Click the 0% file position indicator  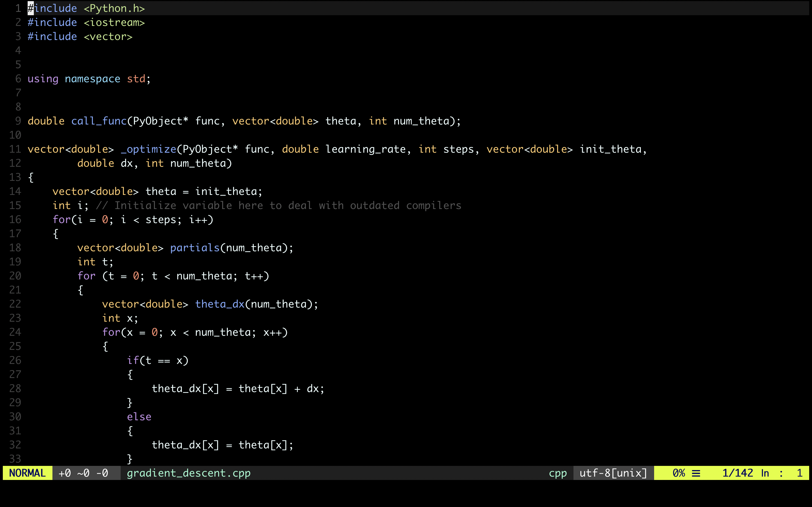click(678, 473)
